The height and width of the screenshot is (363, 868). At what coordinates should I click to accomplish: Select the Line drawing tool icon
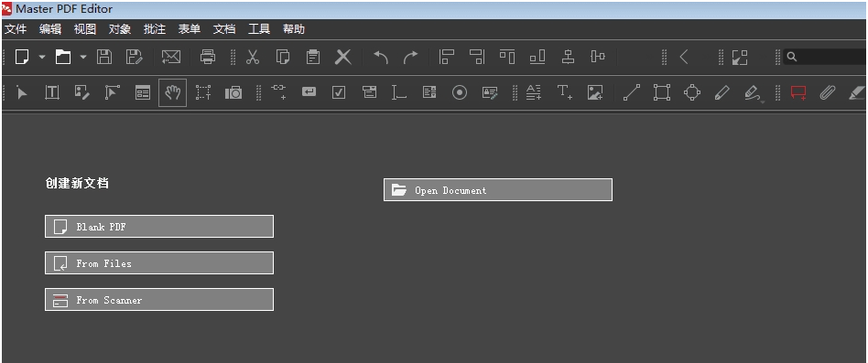[632, 92]
